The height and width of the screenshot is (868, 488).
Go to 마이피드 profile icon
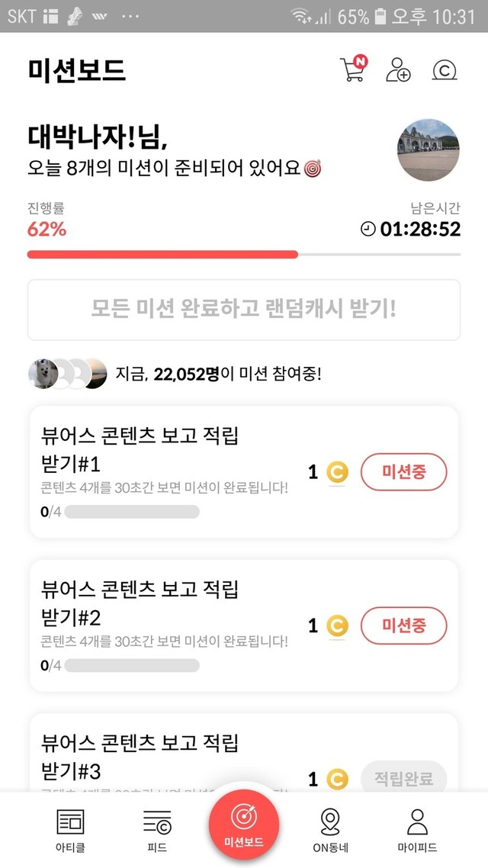click(416, 821)
